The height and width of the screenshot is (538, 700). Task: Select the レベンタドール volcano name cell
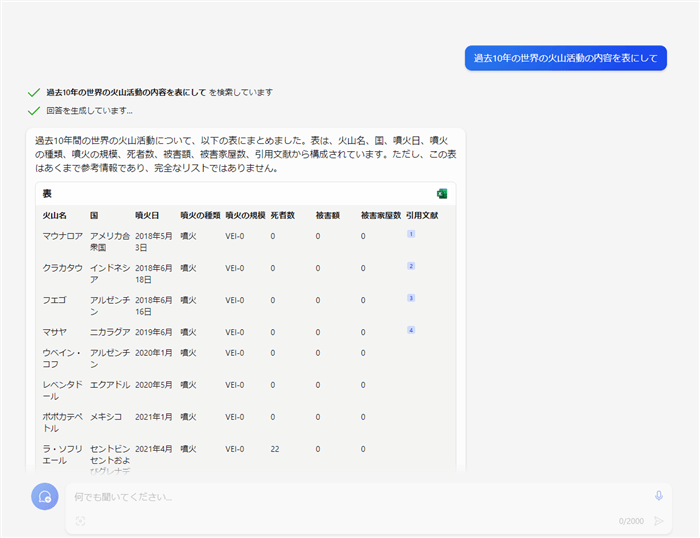[62, 390]
